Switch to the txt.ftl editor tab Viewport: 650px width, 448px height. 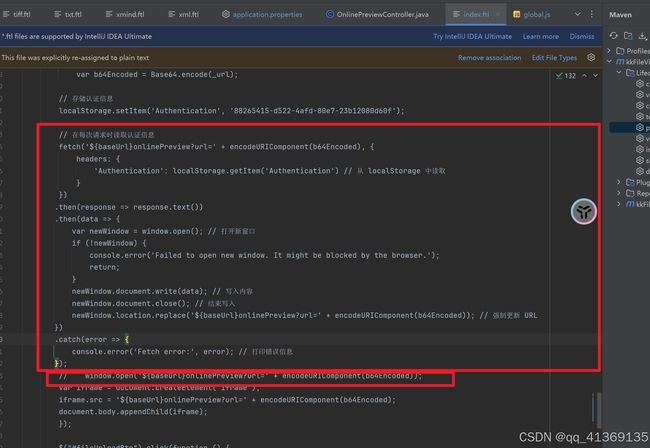(68, 14)
